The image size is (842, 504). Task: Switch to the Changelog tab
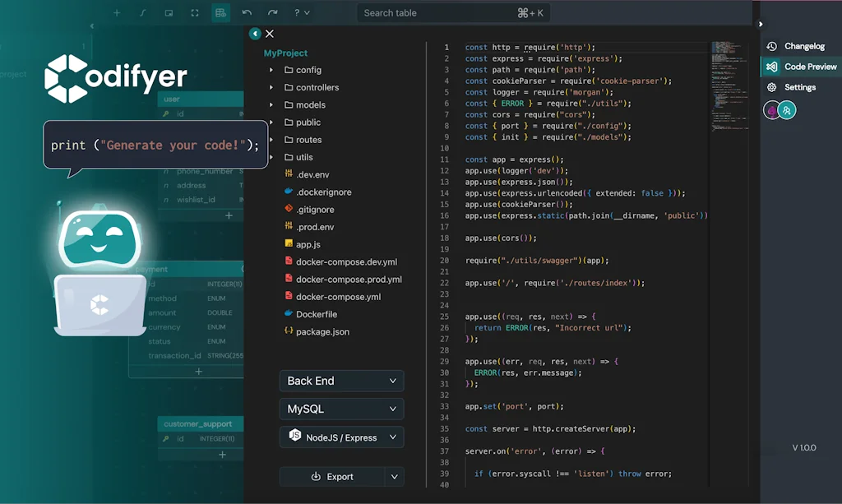(x=806, y=46)
